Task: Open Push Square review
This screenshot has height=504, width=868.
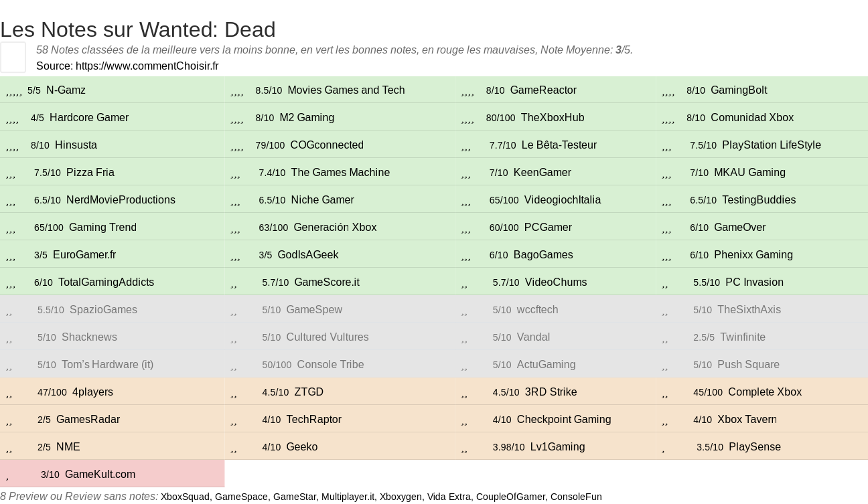Action: pos(748,364)
